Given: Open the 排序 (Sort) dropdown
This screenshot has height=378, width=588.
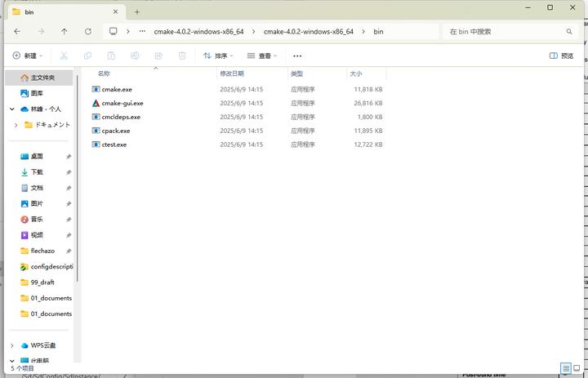Looking at the screenshot, I should (218, 56).
